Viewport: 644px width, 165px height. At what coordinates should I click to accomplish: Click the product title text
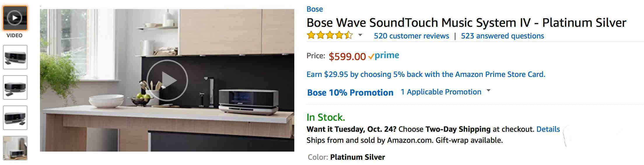pyautogui.click(x=466, y=23)
